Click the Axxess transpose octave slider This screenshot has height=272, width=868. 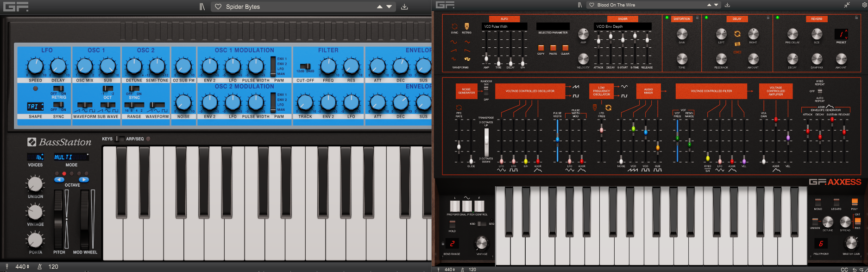[486, 143]
